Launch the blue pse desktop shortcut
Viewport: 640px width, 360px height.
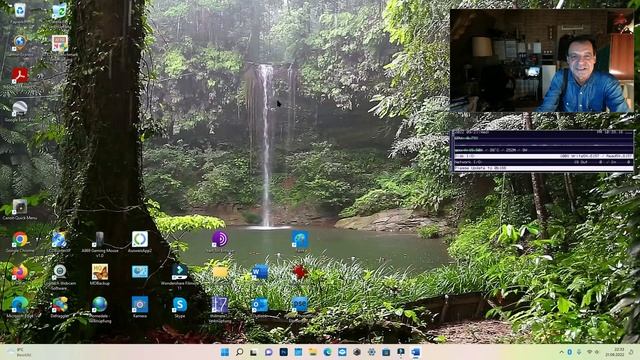coord(300,304)
